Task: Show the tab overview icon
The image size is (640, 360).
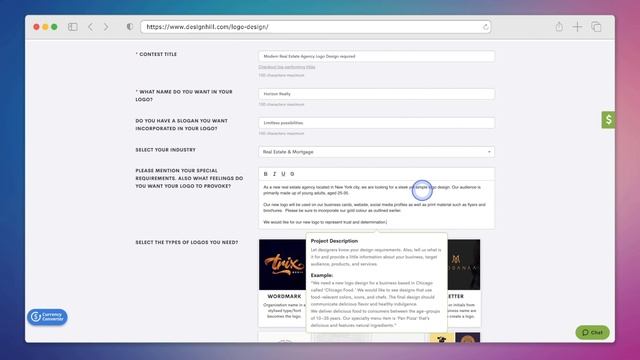Action: coord(596,27)
